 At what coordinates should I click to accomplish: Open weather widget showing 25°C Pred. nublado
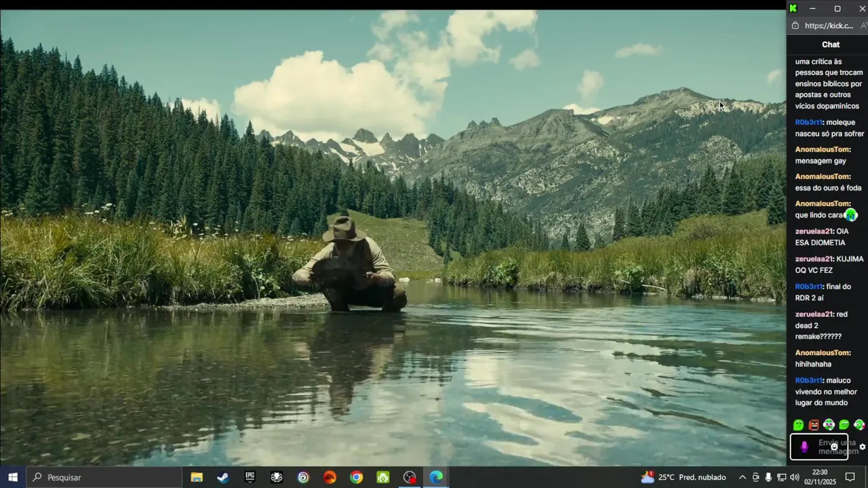[x=684, y=477]
